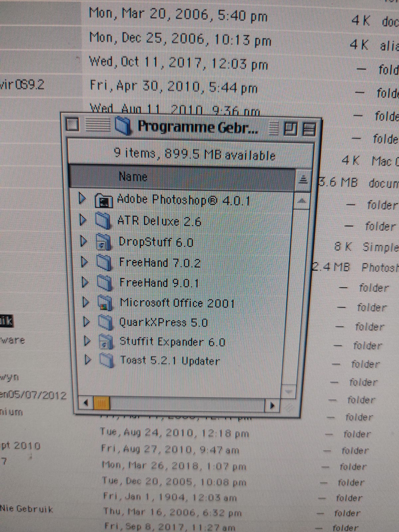The image size is (399, 532).
Task: Expand the Adobe Photoshop 4.0.1 disclosure triangle
Action: point(82,199)
